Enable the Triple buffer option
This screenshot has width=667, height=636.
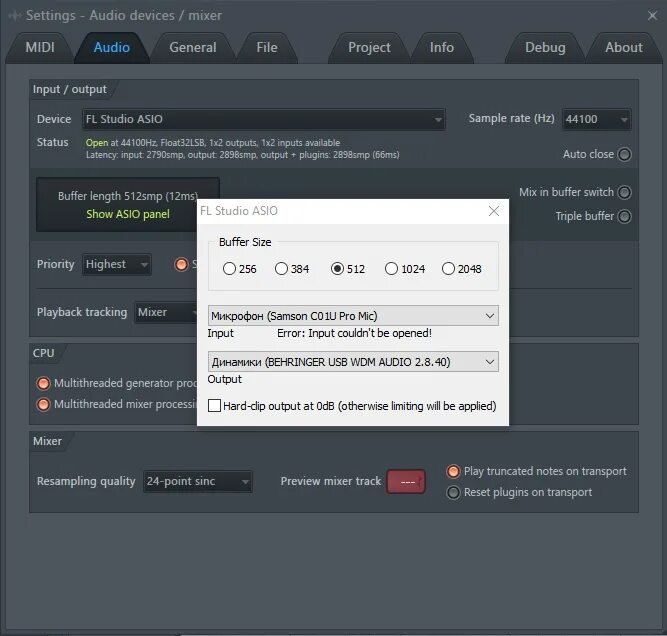624,217
